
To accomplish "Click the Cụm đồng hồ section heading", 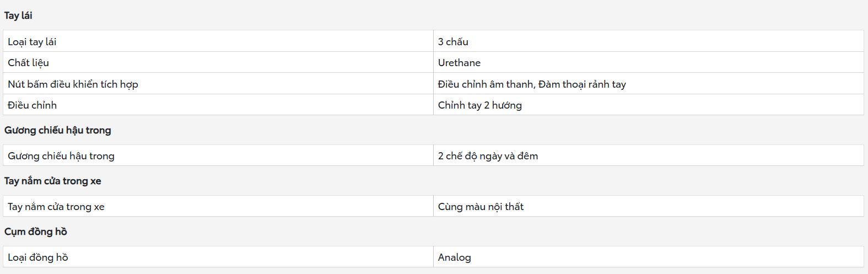I will (x=36, y=232).
